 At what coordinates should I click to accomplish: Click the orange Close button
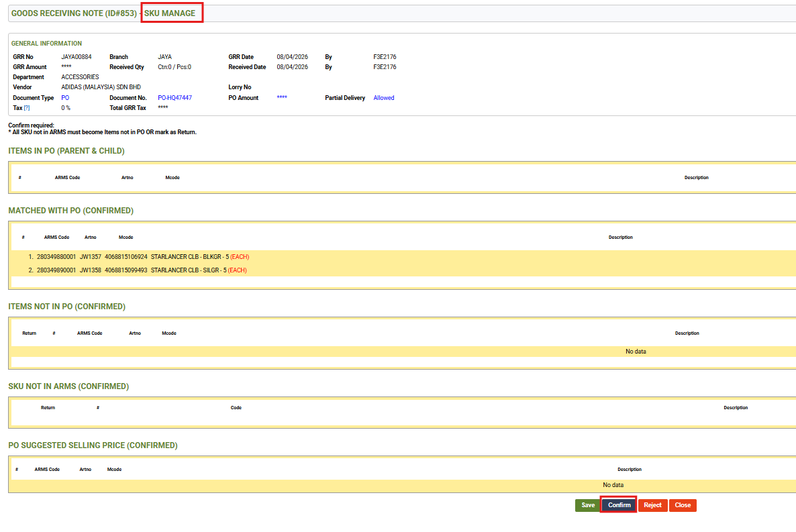[683, 505]
